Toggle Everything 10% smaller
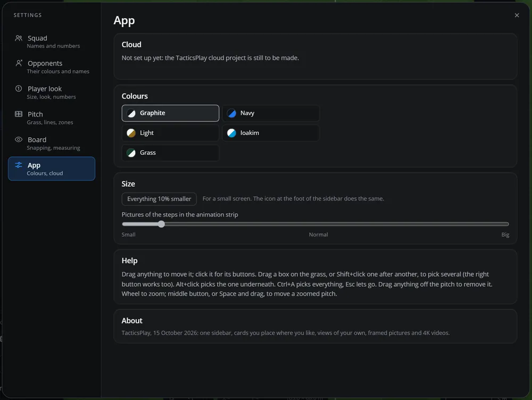The height and width of the screenshot is (400, 532). click(x=159, y=199)
